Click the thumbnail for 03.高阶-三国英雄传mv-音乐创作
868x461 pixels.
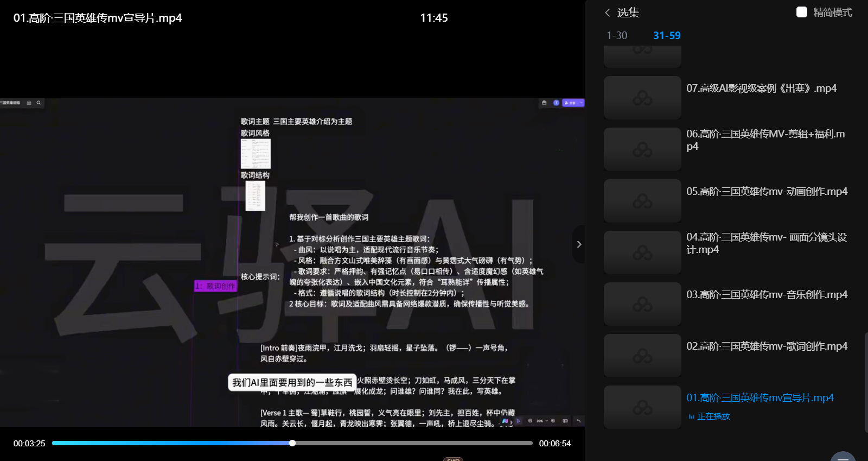click(642, 304)
